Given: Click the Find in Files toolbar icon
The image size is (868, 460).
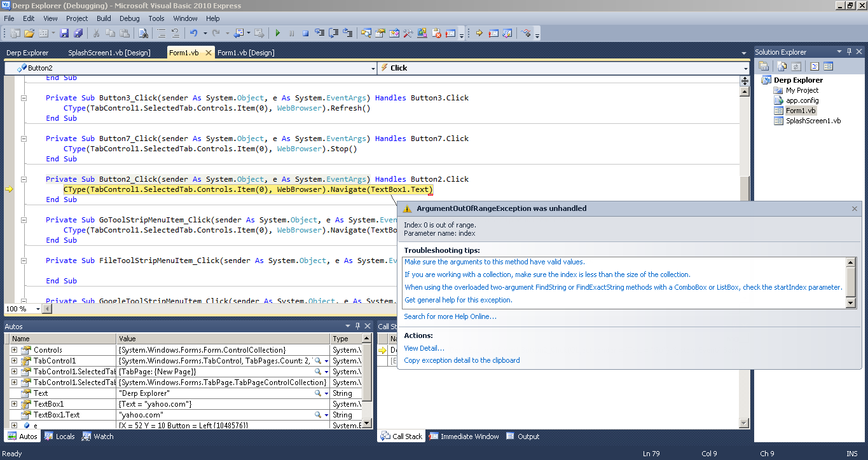Looking at the screenshot, I should [142, 33].
